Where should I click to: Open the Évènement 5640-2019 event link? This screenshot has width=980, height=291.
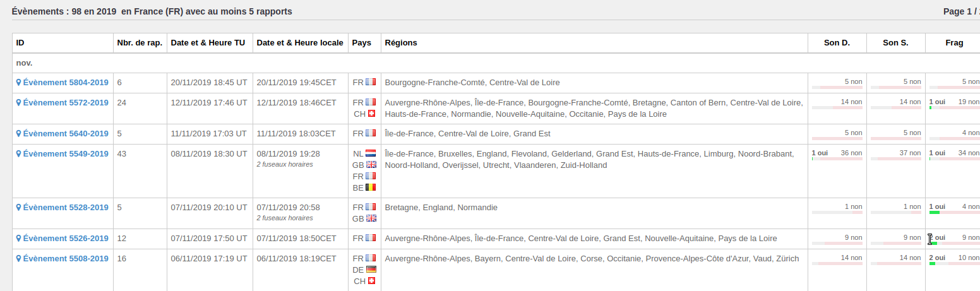pyautogui.click(x=66, y=134)
